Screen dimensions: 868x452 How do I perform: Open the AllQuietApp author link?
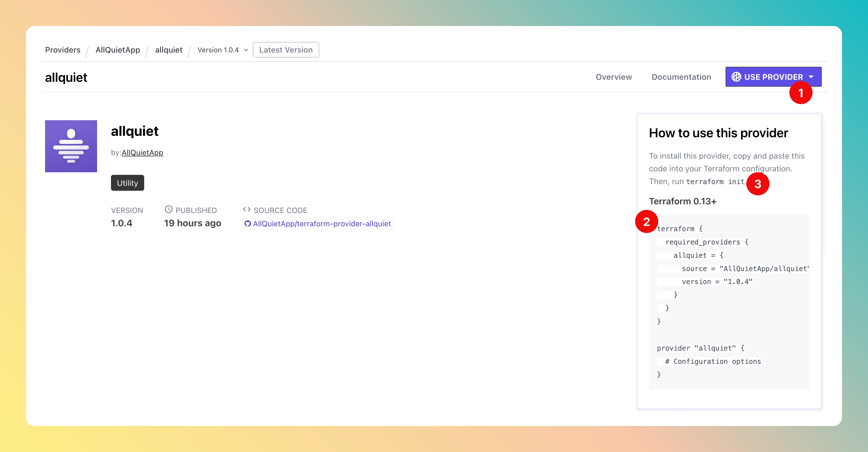coord(142,153)
